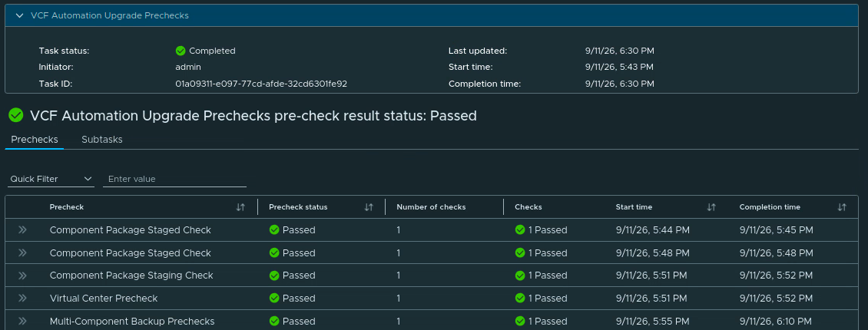868x330 pixels.
Task: Click the 9/11/26, 5:45 PM completion time cell
Action: tap(776, 230)
